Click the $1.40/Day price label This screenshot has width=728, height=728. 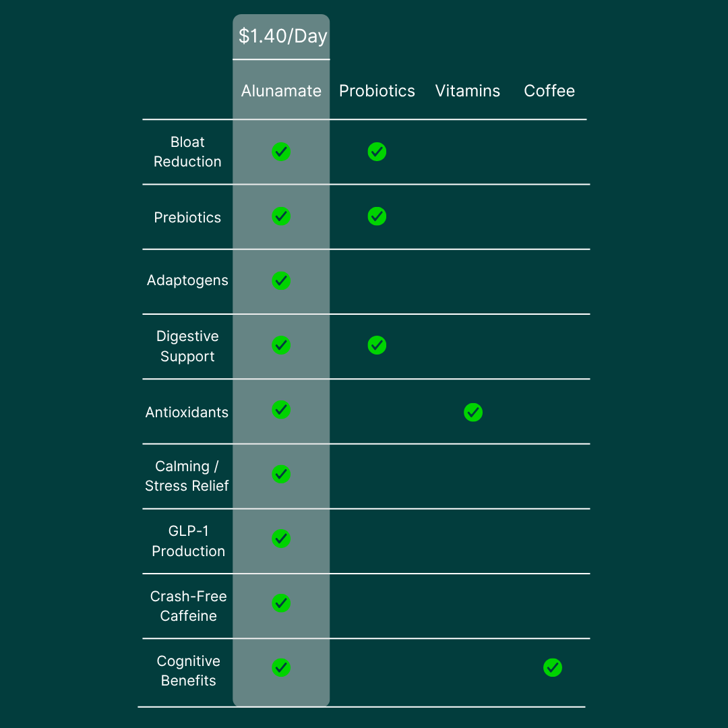coord(282,36)
